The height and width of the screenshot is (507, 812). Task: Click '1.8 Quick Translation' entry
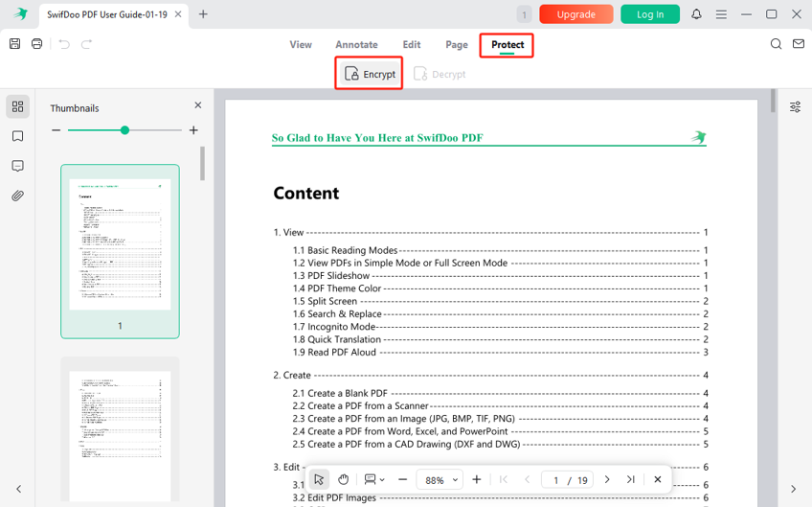pos(337,339)
